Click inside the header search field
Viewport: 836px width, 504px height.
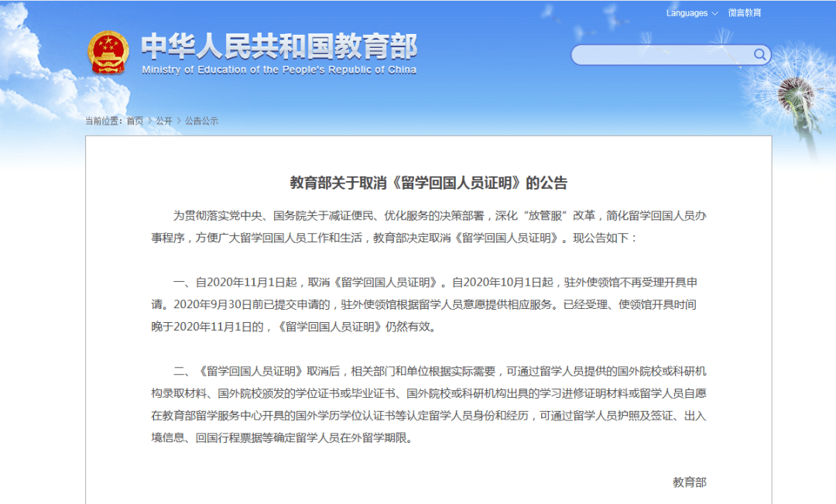click(670, 54)
